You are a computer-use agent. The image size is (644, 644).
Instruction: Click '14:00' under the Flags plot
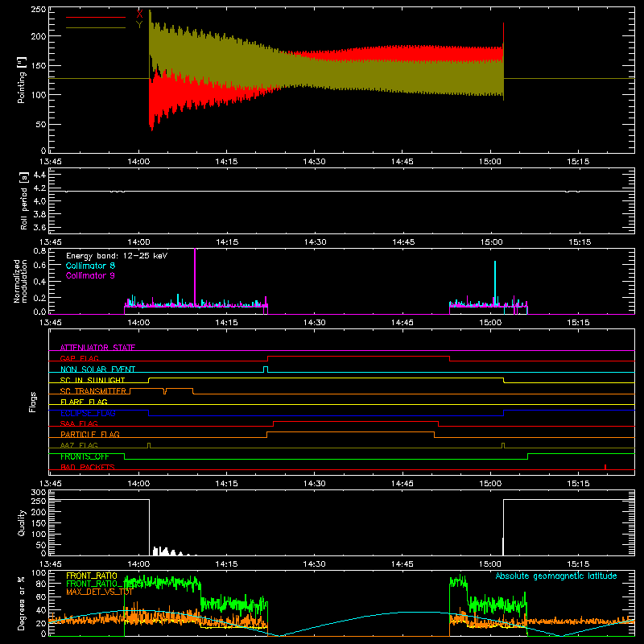click(138, 484)
